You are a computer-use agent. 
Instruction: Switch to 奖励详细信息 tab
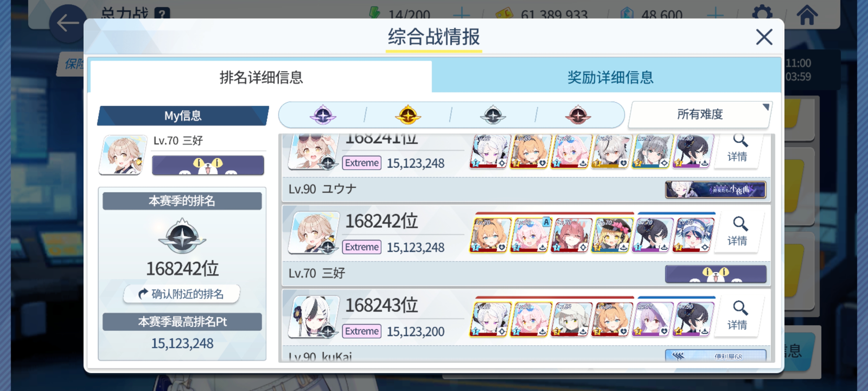click(610, 77)
